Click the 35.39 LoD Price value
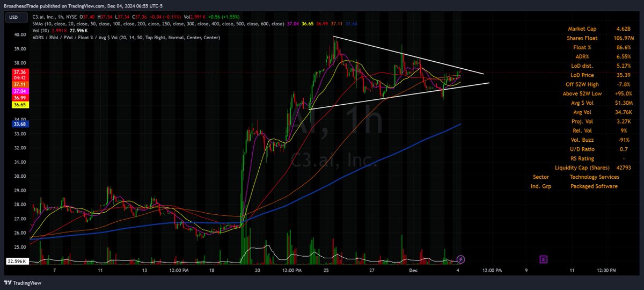 tap(623, 75)
